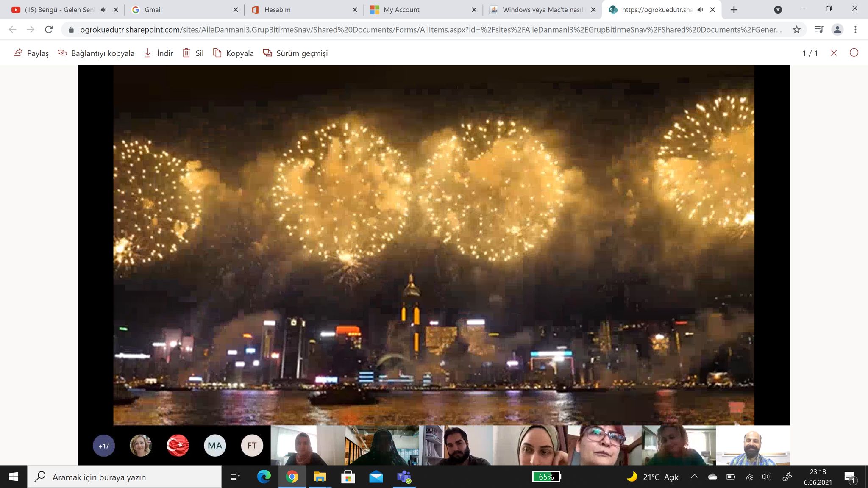Viewport: 868px width, 488px height.
Task: Open Task View on taskbar
Action: pyautogui.click(x=235, y=477)
